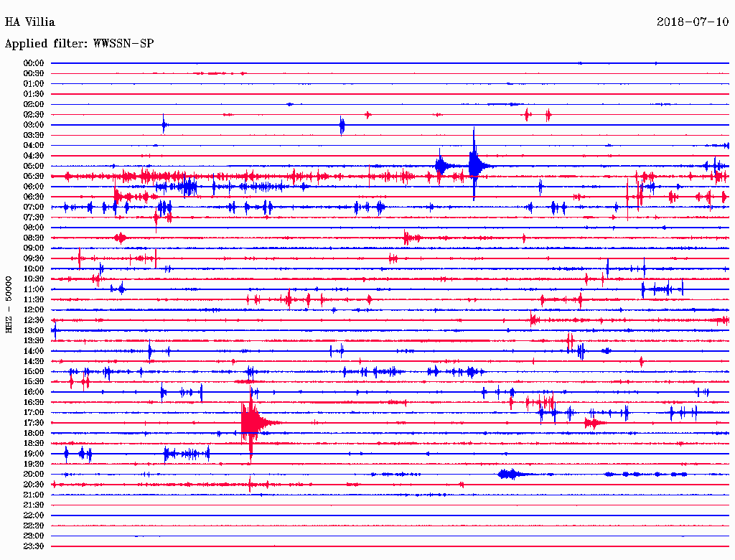Select the 07:30 time label
This screenshot has width=735, height=560.
(34, 217)
